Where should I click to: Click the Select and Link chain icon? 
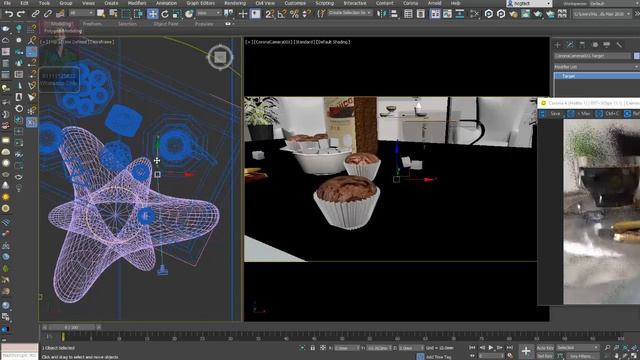point(36,14)
